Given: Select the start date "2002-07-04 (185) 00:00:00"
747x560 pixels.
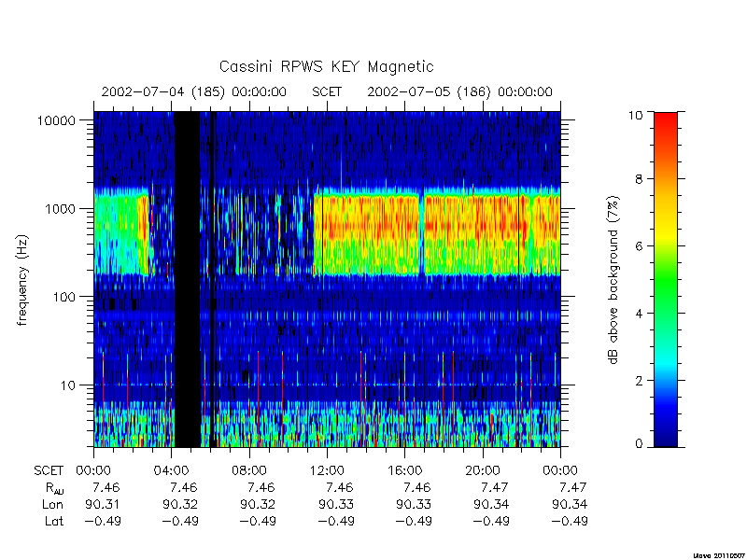Looking at the screenshot, I should point(194,91).
